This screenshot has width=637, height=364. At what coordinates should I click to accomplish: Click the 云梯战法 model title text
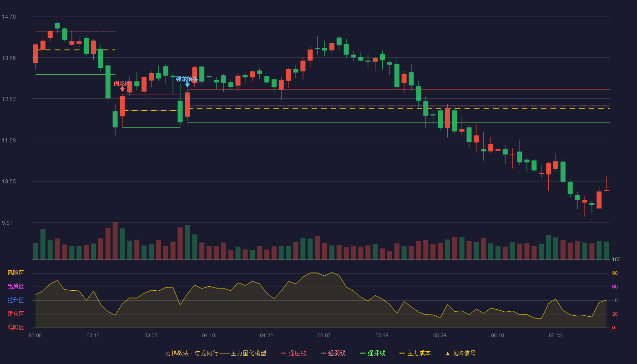point(176,353)
